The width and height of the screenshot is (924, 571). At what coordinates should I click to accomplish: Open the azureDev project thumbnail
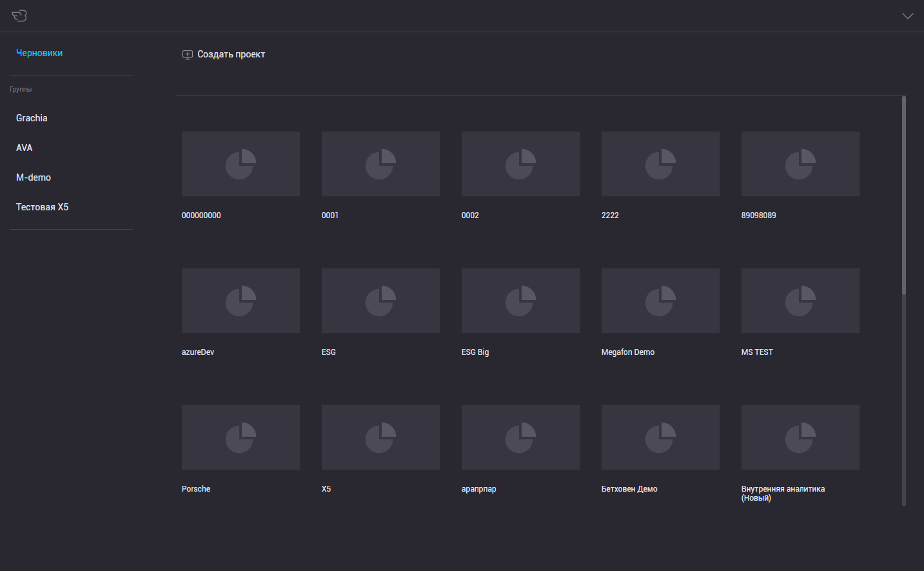tap(241, 301)
